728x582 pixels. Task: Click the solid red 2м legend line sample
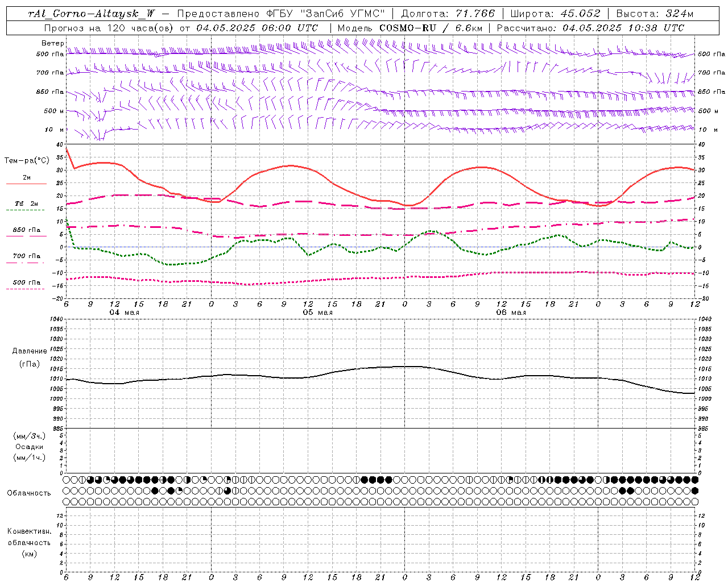point(26,184)
